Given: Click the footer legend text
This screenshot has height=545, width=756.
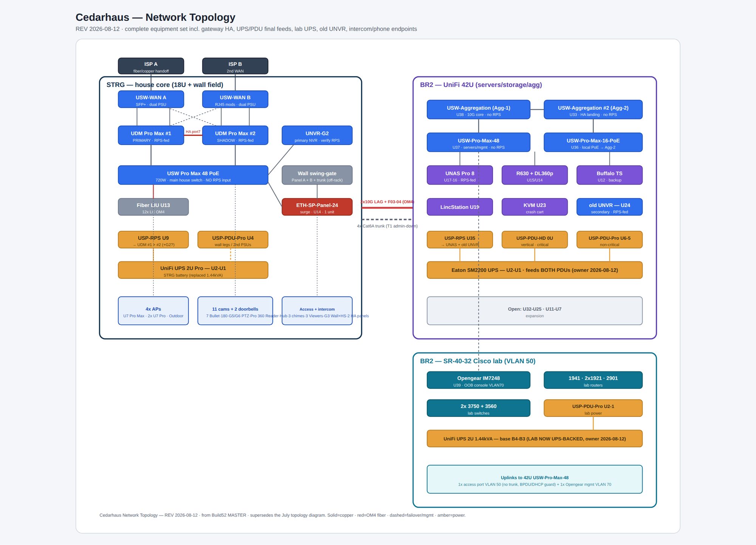Looking at the screenshot, I should [282, 515].
